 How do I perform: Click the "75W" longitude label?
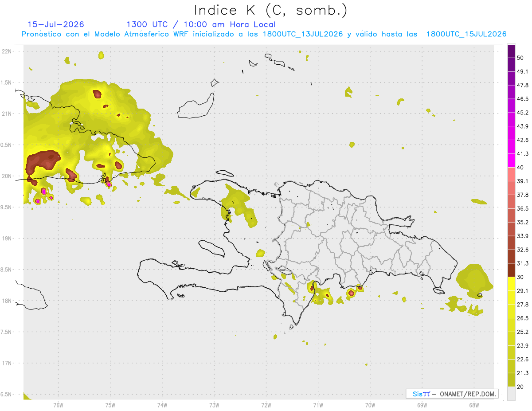(x=110, y=405)
